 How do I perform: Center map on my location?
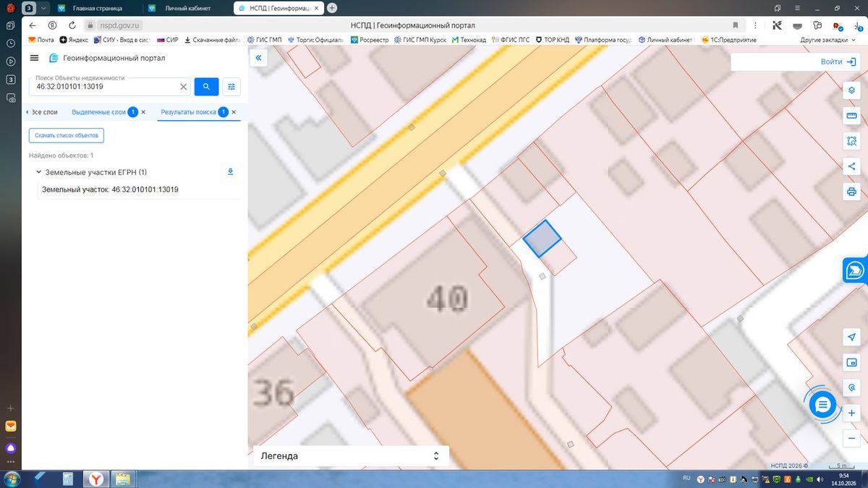coord(851,338)
